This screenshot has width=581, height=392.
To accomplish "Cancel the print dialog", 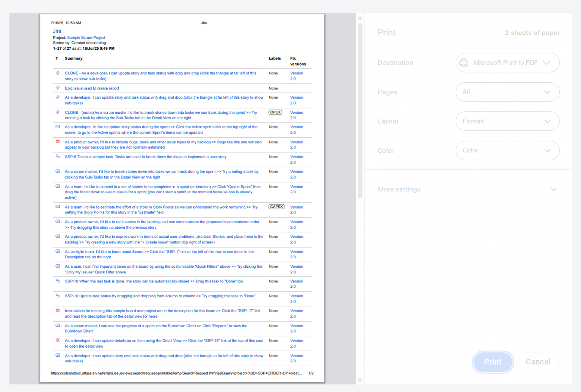I will pos(538,362).
